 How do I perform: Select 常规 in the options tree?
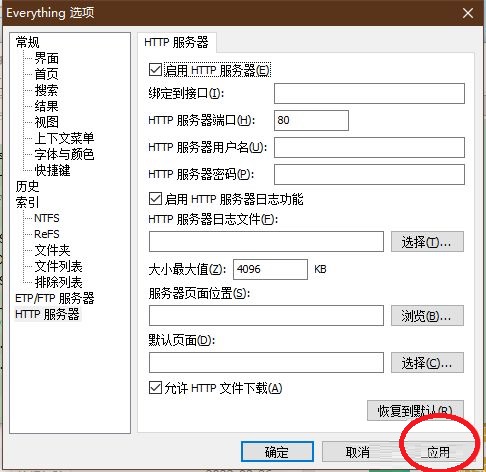coord(27,42)
